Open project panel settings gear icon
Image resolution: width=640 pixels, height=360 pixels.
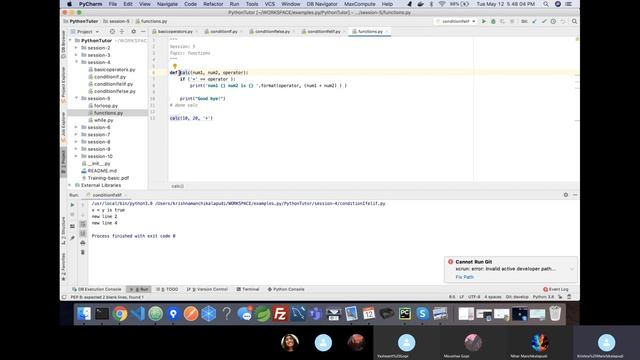133,31
